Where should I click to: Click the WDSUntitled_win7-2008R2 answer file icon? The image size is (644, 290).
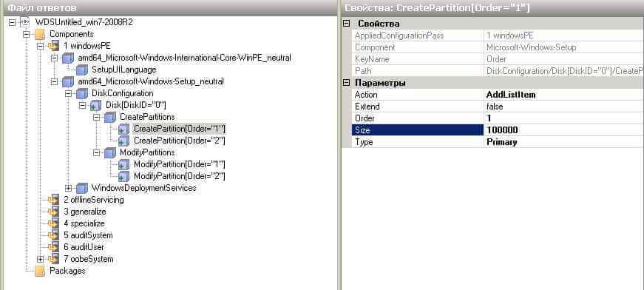25,22
